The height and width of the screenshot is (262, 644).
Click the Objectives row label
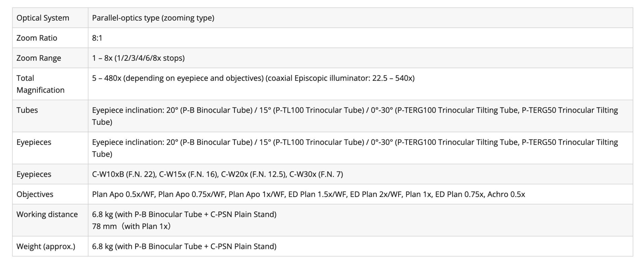(35, 194)
